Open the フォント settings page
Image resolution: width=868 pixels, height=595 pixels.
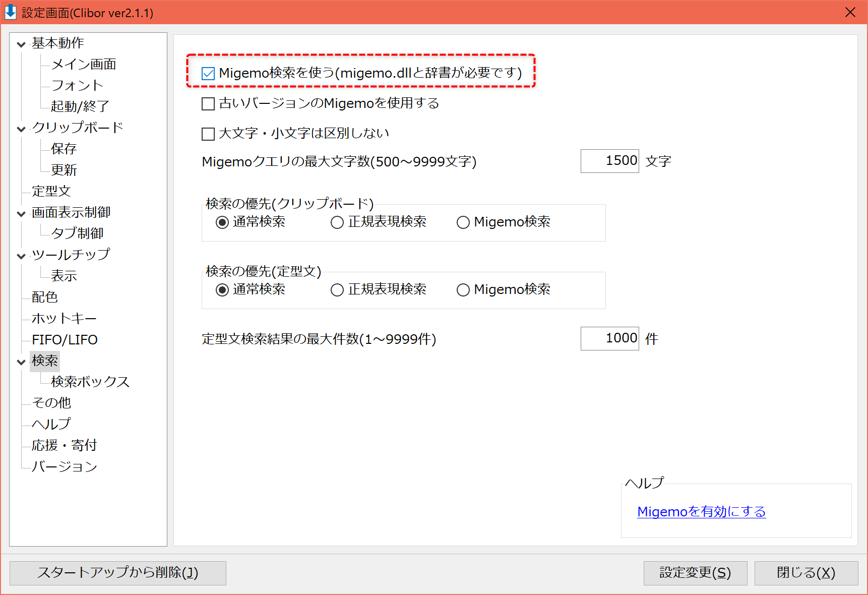coord(77,85)
